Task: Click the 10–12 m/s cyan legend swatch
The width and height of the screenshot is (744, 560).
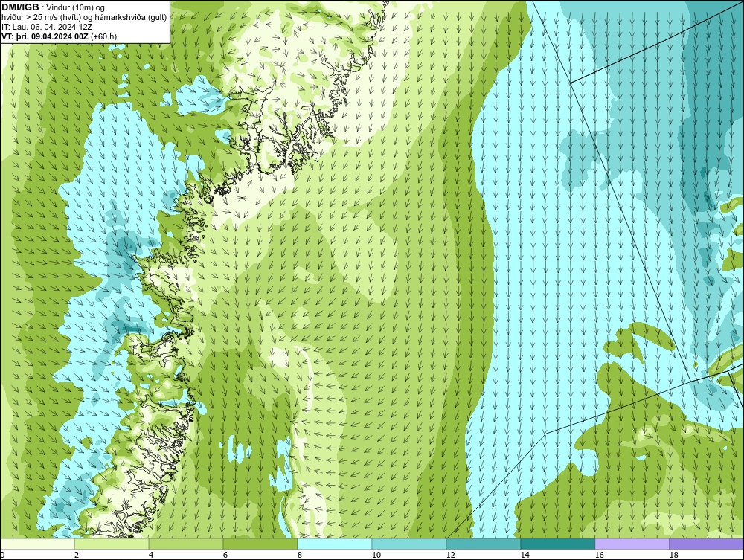Action: click(x=409, y=544)
